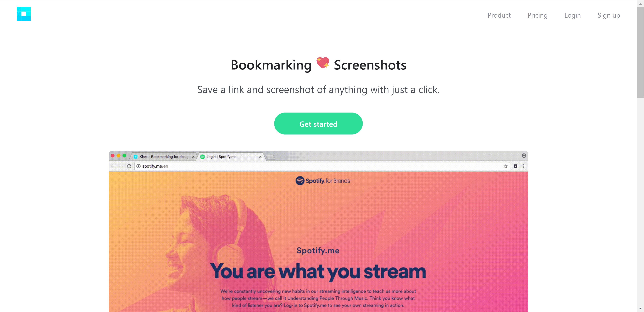Open the Product nav link
The width and height of the screenshot is (644, 312).
click(499, 15)
